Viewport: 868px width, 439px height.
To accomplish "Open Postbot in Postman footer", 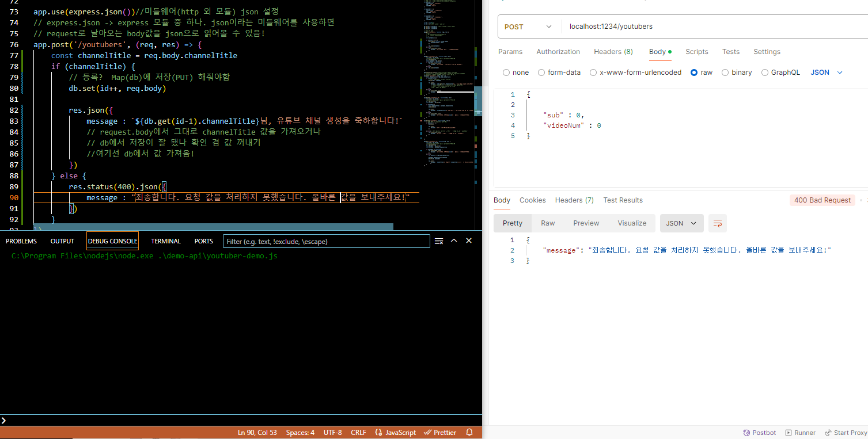I will [x=760, y=433].
